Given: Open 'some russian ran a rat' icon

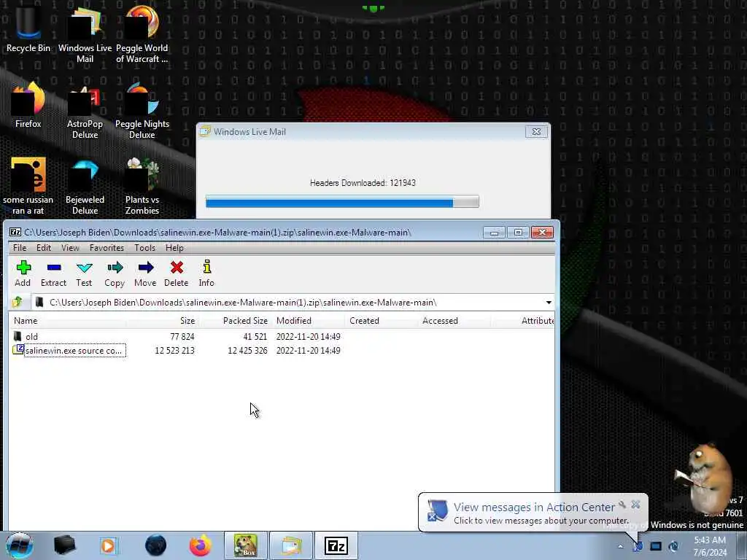Looking at the screenshot, I should 28,187.
